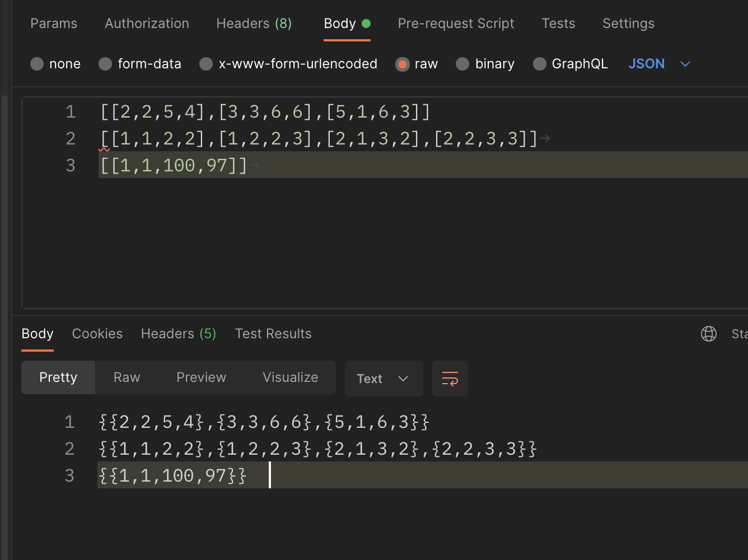748x560 pixels.
Task: Click request body line 1 array text
Action: tap(265, 111)
